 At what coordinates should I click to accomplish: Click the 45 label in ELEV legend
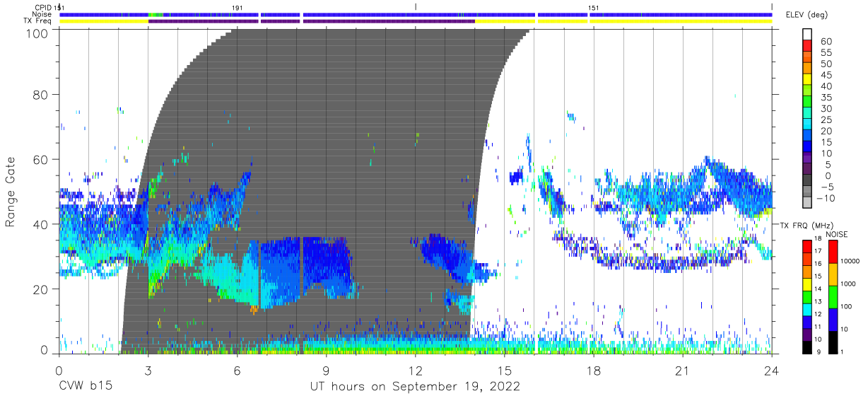click(825, 75)
